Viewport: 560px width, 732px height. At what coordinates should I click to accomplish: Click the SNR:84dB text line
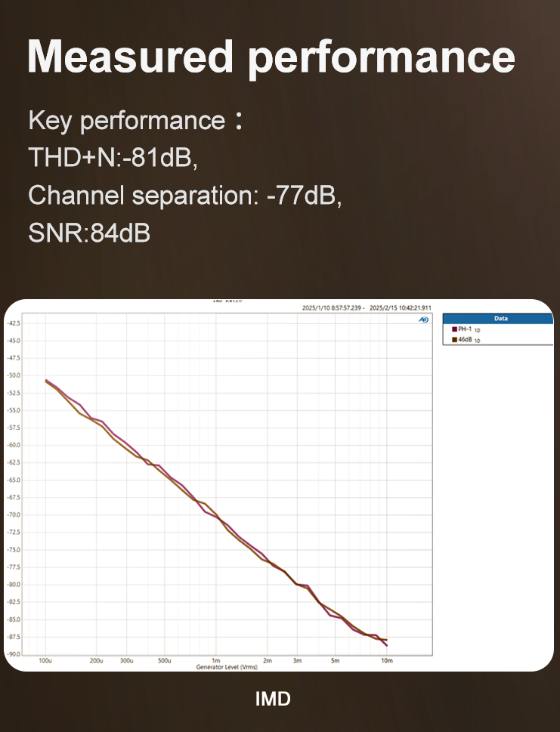coord(89,233)
